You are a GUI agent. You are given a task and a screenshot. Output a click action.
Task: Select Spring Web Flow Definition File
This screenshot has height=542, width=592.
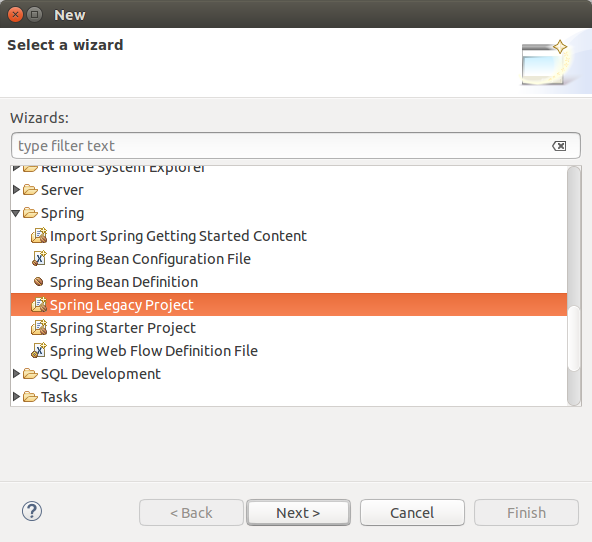[154, 351]
